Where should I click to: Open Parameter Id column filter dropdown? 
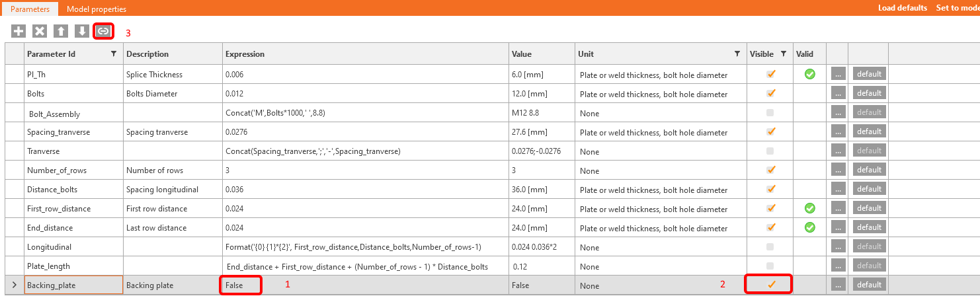(x=114, y=54)
